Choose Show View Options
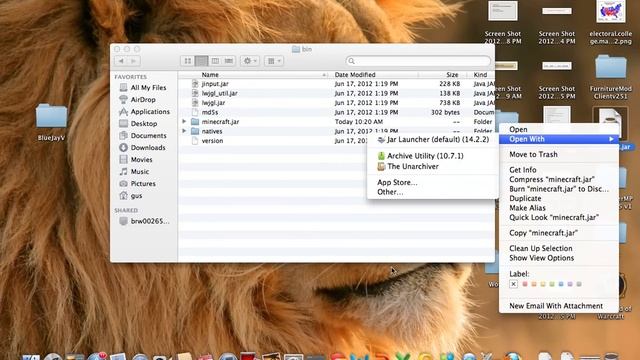Viewport: 640px width, 360px height. (559, 258)
